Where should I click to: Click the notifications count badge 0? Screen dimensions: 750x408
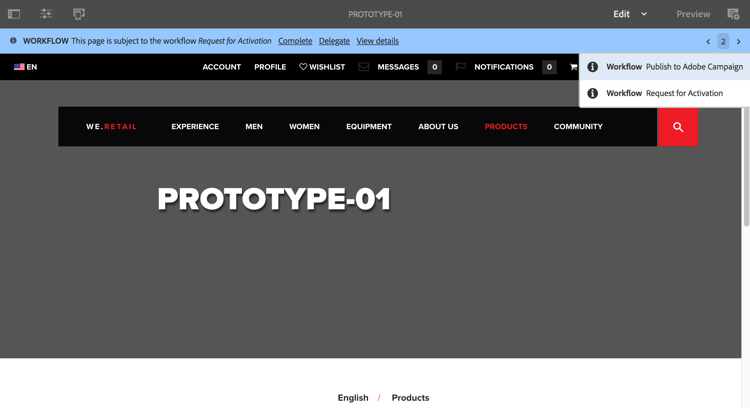(x=549, y=67)
